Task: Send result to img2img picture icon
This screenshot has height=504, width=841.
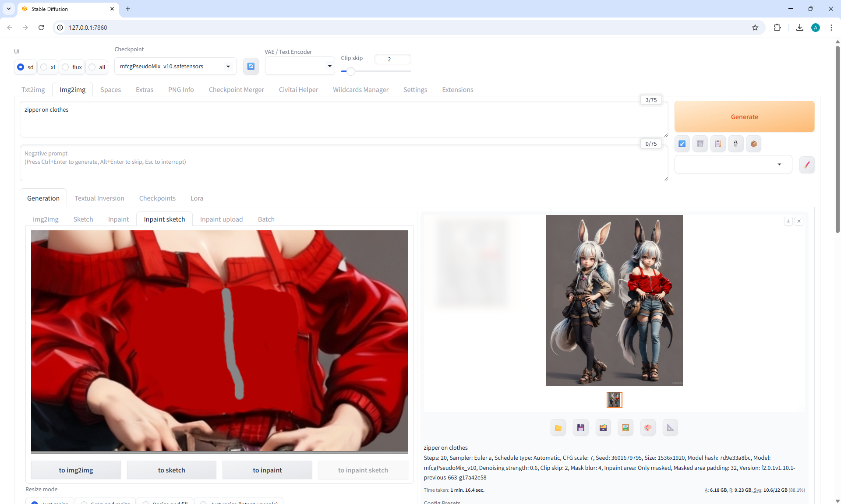Action: point(625,428)
